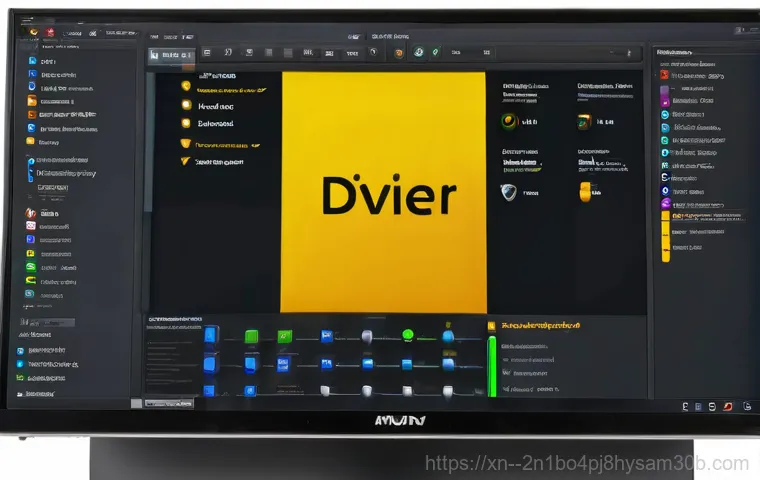Select the green circle node in bottom node panel

tap(407, 335)
